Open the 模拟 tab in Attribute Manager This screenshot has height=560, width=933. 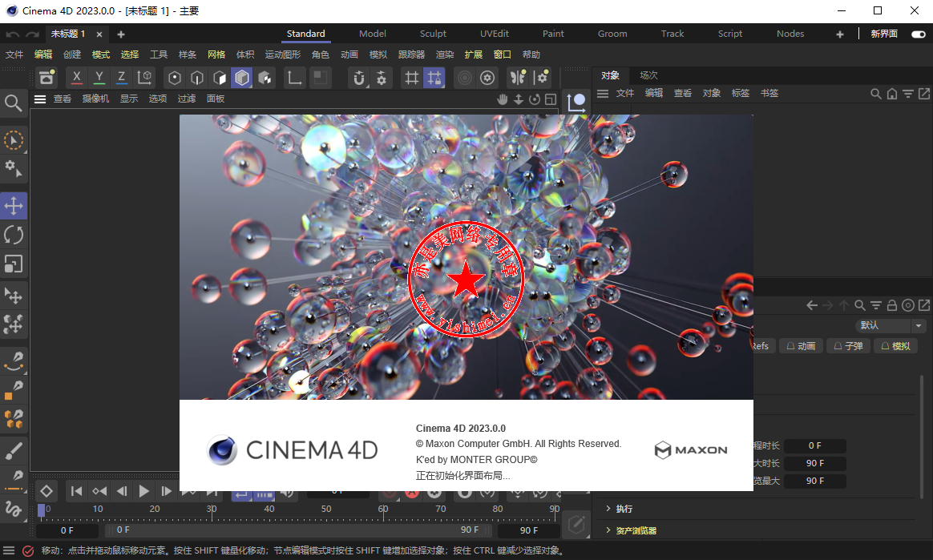(x=896, y=346)
